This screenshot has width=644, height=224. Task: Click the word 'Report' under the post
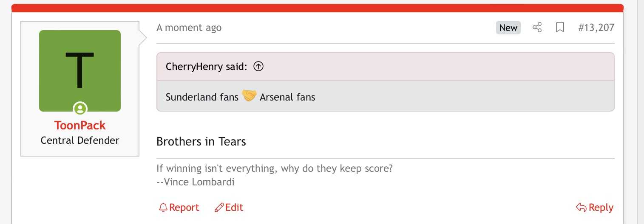184,207
